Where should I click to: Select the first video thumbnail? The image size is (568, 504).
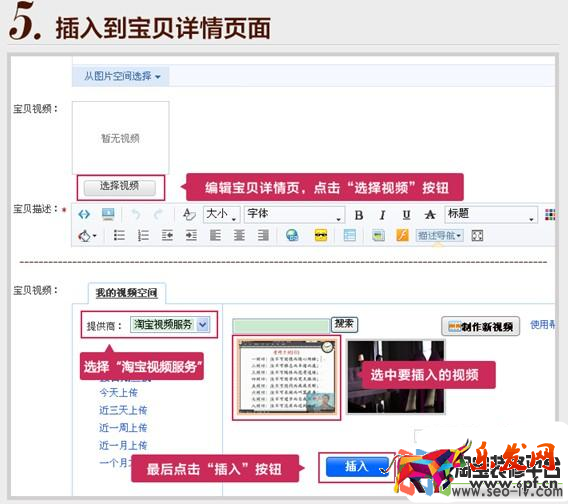coord(287,378)
